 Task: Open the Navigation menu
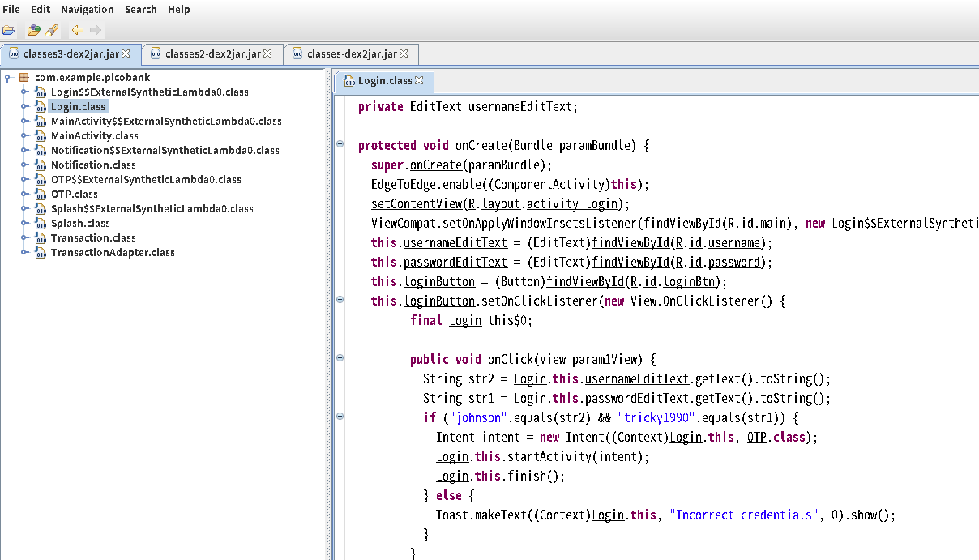(87, 10)
